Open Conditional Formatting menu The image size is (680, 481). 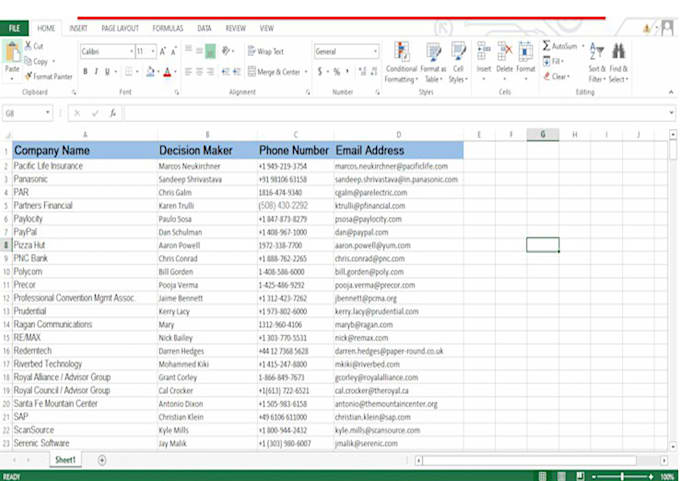pos(402,62)
